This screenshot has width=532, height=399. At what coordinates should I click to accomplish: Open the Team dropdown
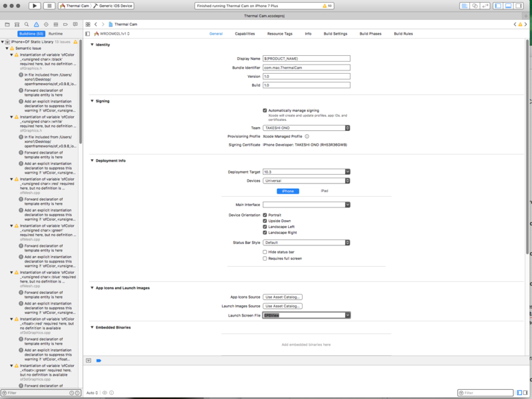[307, 128]
